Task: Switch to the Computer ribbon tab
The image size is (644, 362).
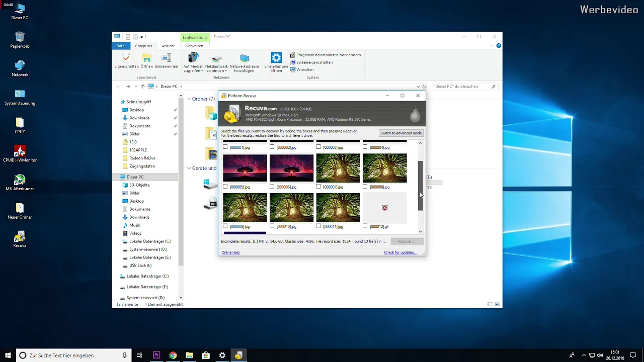Action: (x=144, y=46)
